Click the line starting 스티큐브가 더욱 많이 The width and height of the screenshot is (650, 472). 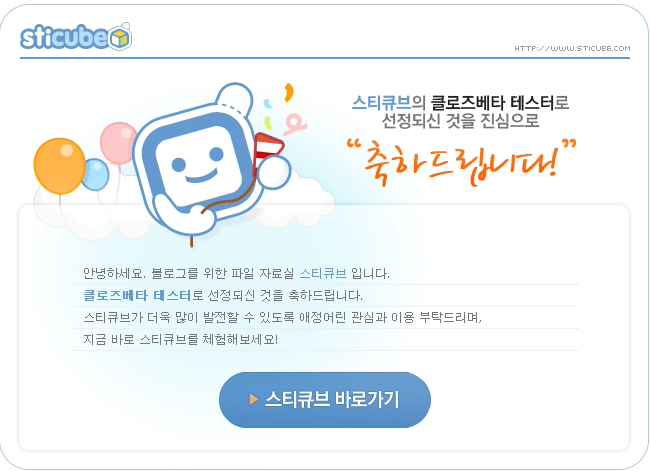[x=283, y=317]
